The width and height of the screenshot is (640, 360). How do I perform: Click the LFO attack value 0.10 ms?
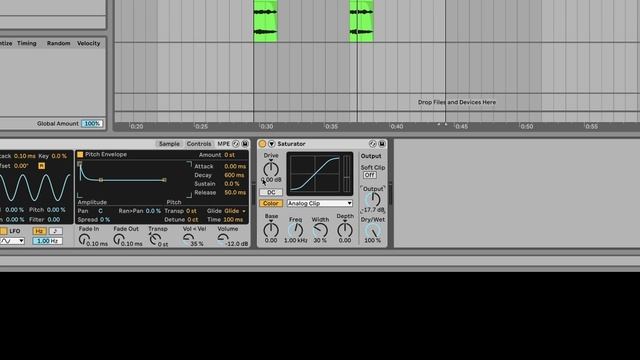click(x=24, y=156)
